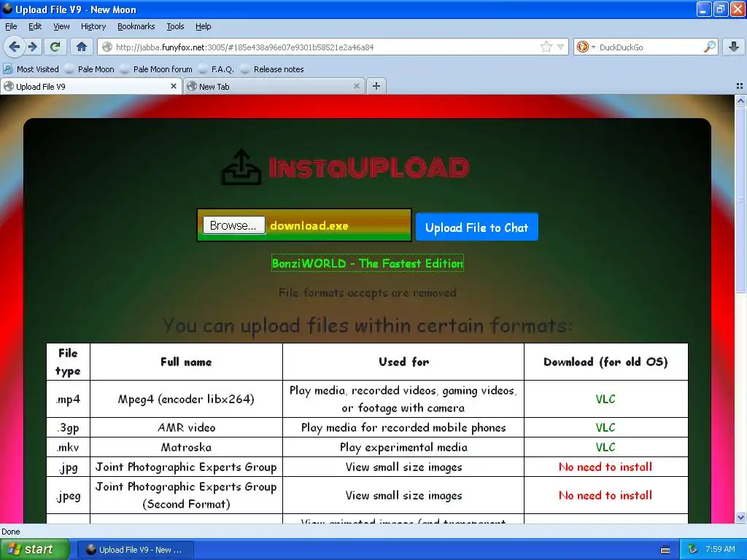The image size is (747, 560).
Task: Close the Upload File V9 tab
Action: coord(174,86)
